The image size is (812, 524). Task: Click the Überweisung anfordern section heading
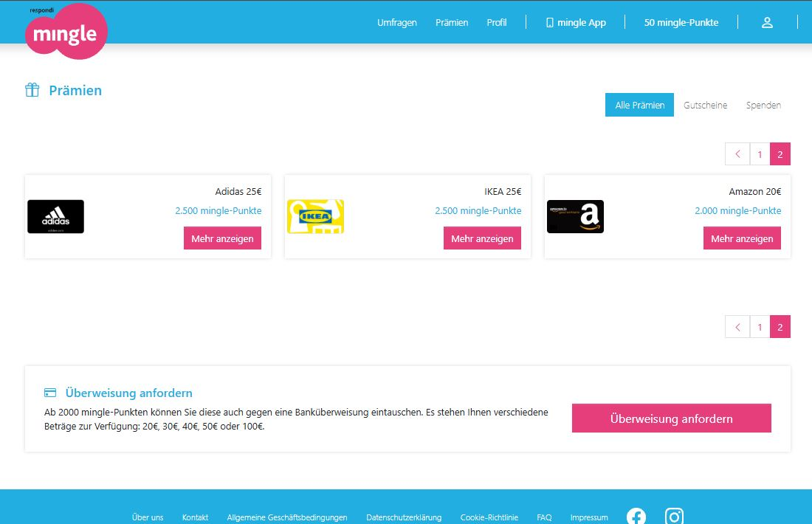pyautogui.click(x=129, y=393)
